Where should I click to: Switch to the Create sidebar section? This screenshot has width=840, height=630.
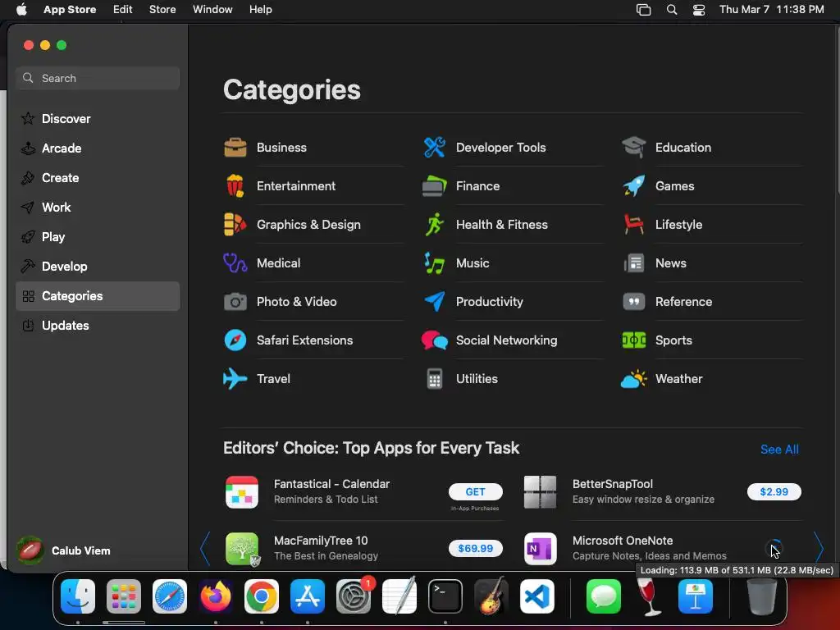[x=98, y=178]
